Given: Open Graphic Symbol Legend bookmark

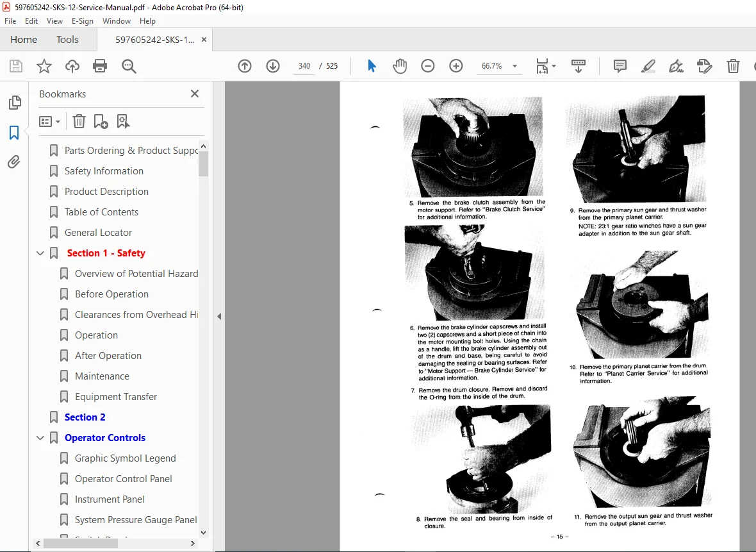Looking at the screenshot, I should [x=126, y=458].
